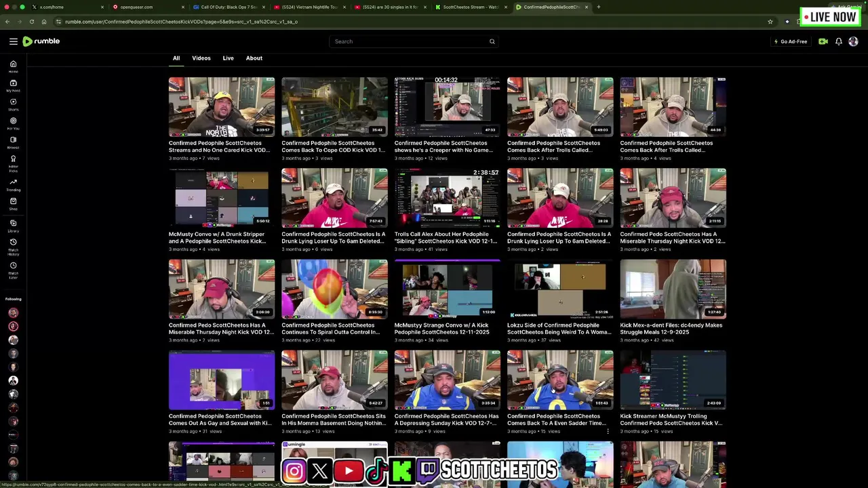Click the browser home icon
Screen dimensions: 868x488
[44, 22]
